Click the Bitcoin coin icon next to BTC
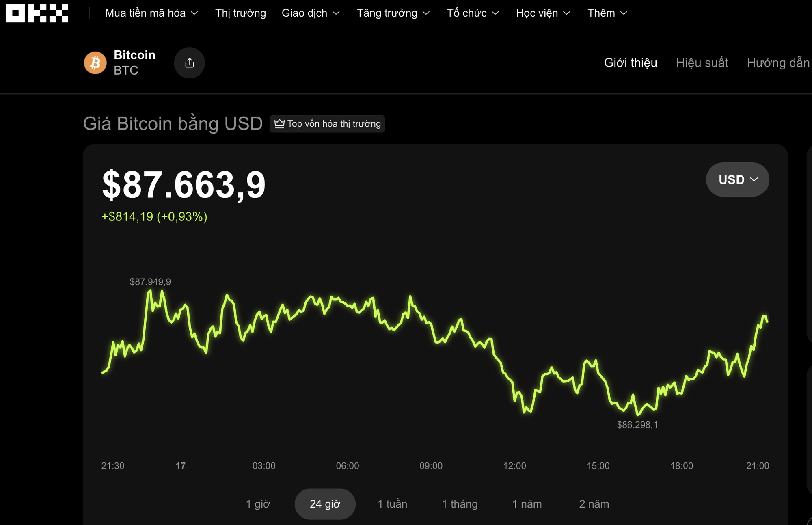Image resolution: width=812 pixels, height=525 pixels. pos(95,62)
